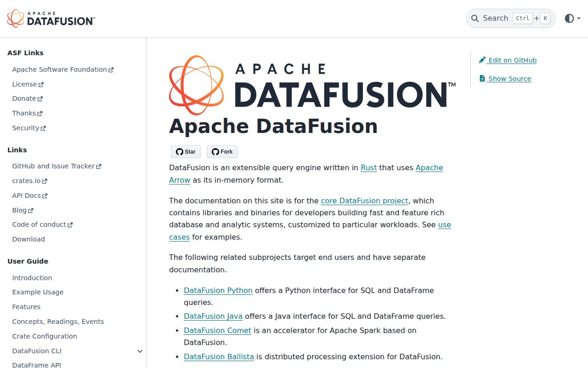Open DataFusion Comet link
Viewport: 588px width, 368px height.
218,331
